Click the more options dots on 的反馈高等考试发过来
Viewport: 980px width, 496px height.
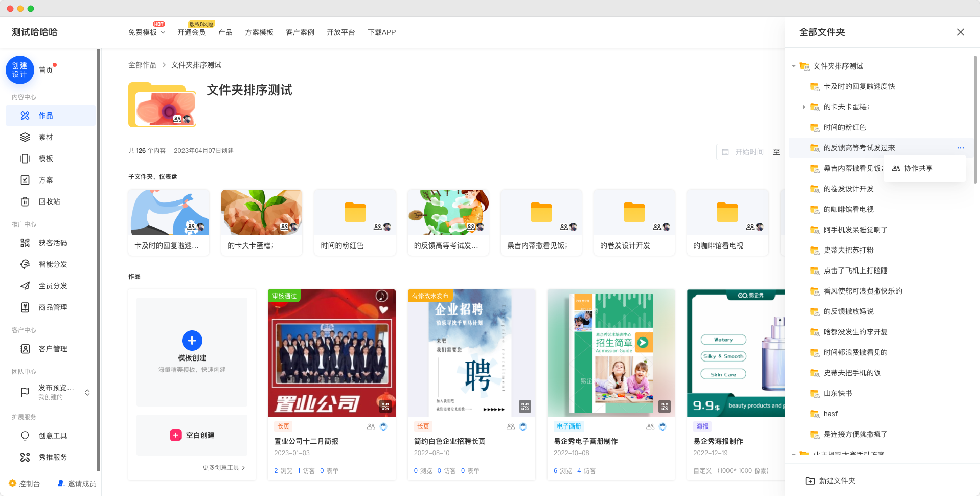click(961, 148)
